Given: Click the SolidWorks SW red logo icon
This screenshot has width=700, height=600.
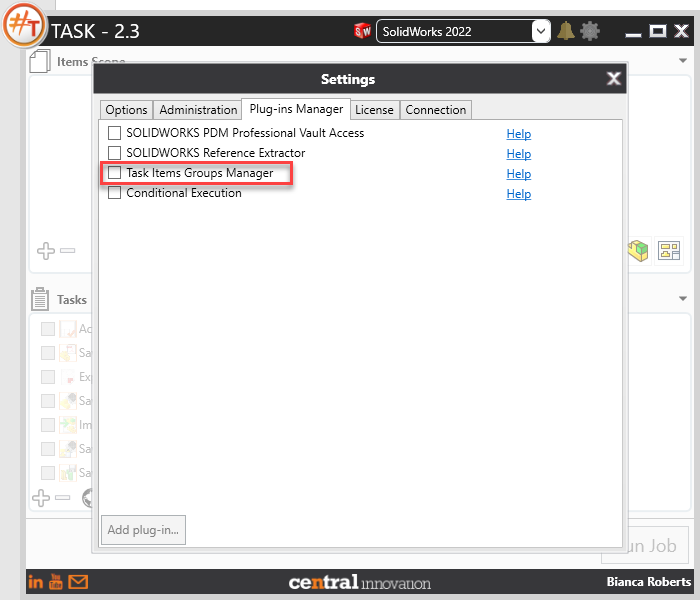Looking at the screenshot, I should click(x=362, y=31).
